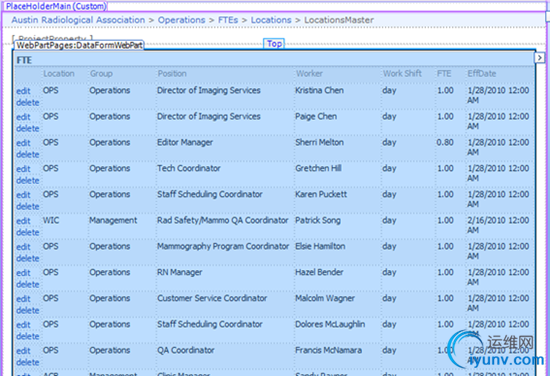Select the PlaceHolderMain (Custom) tag

pyautogui.click(x=56, y=6)
